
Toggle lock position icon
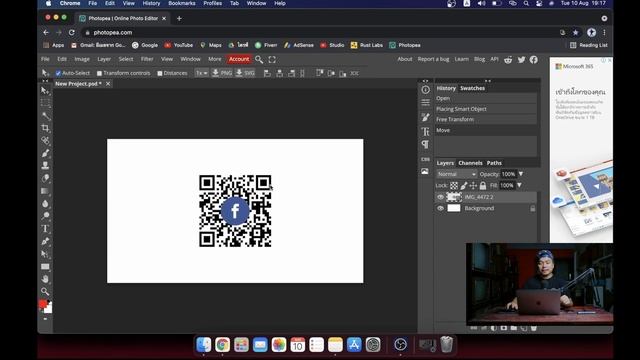pyautogui.click(x=473, y=186)
